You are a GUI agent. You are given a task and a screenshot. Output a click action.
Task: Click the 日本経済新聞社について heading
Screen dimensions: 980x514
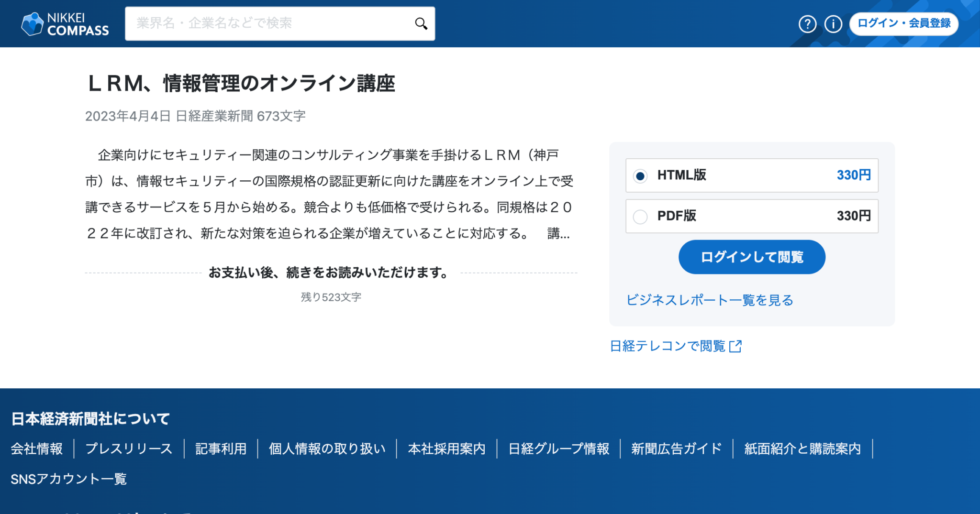pos(90,419)
